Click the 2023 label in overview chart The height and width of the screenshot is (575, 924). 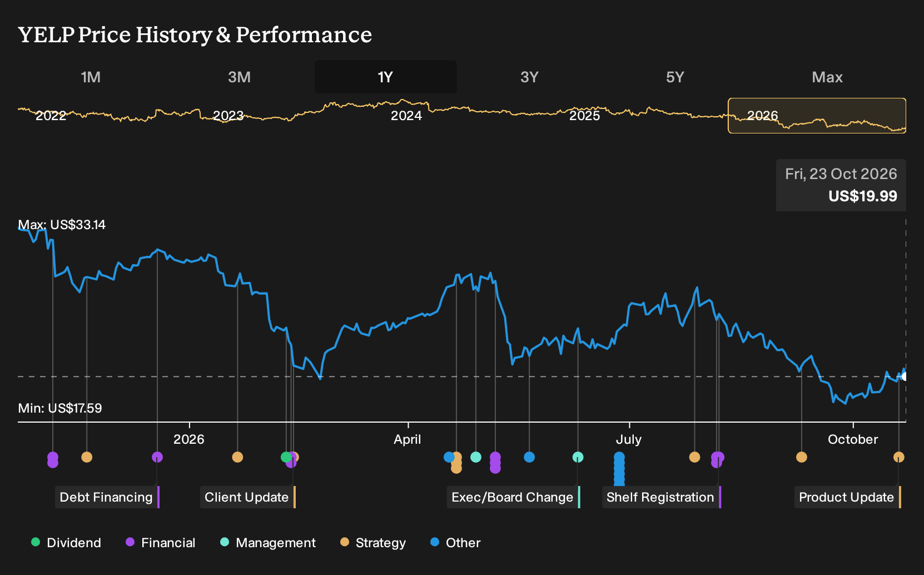click(228, 116)
